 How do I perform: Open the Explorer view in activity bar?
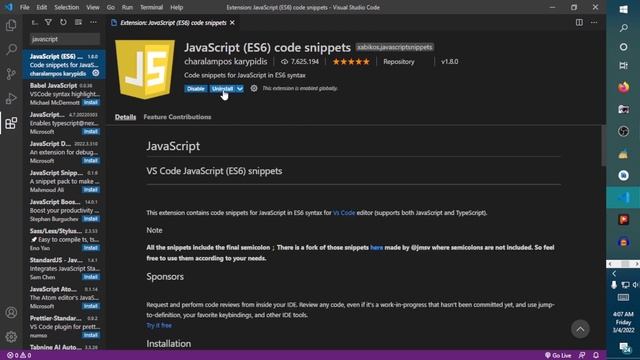coord(11,25)
